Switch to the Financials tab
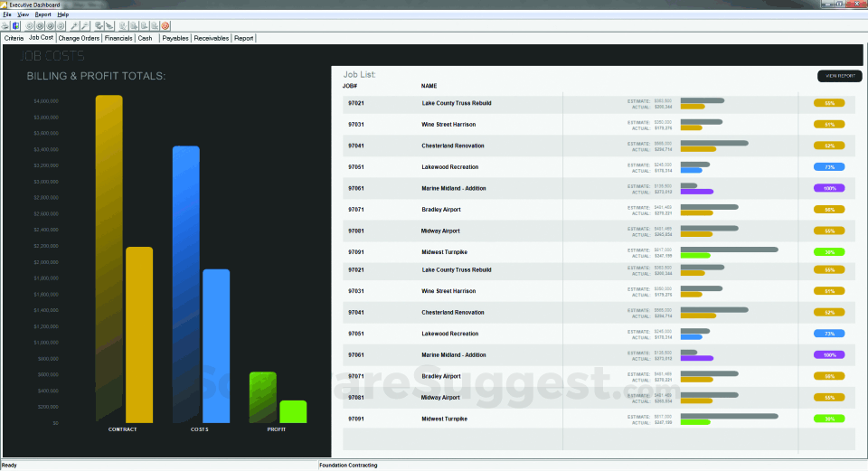The image size is (868, 471). (118, 38)
